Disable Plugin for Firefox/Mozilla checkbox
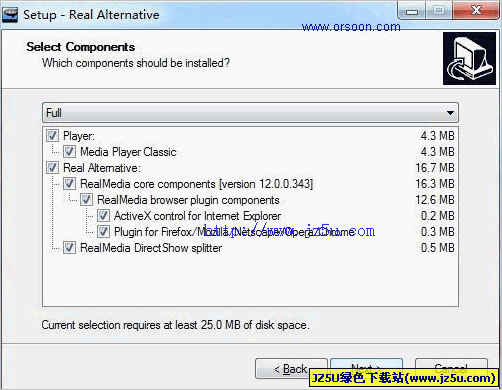The width and height of the screenshot is (502, 390). (x=103, y=232)
